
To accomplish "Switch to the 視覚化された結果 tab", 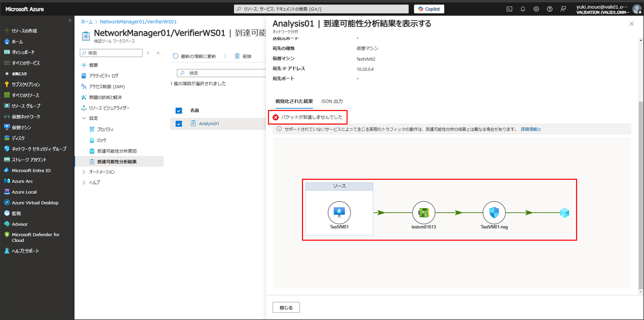I will [x=294, y=101].
